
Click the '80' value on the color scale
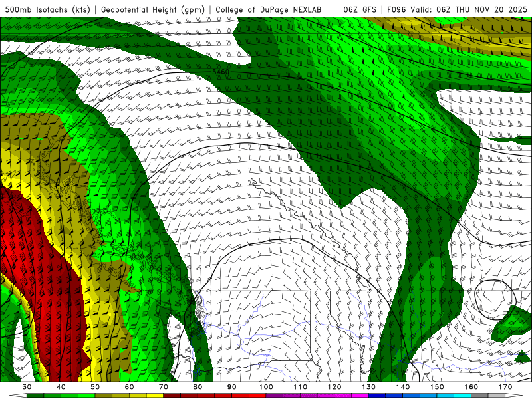[x=198, y=387]
